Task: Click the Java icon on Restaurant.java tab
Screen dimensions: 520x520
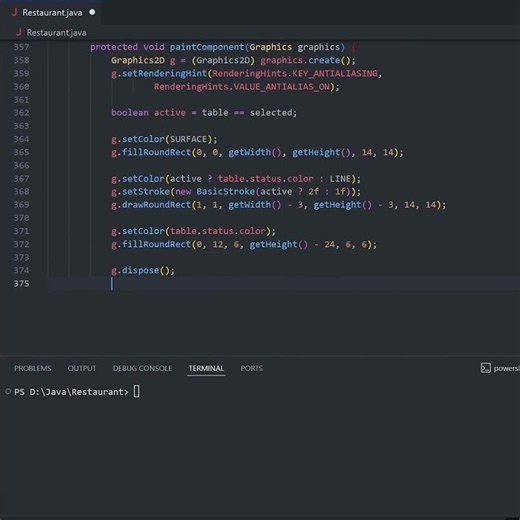Action: 14,12
